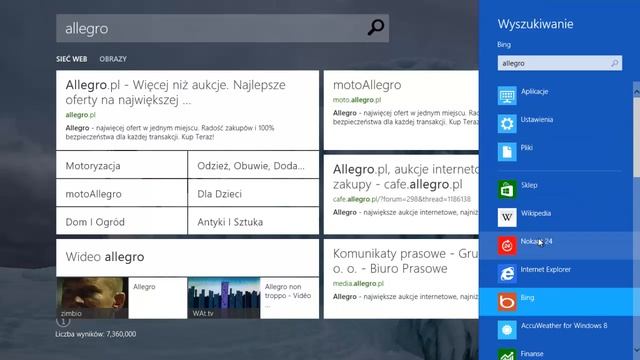Open the Dla Dzieci sublink
Viewport: 640px width, 360px height.
pyautogui.click(x=253, y=194)
